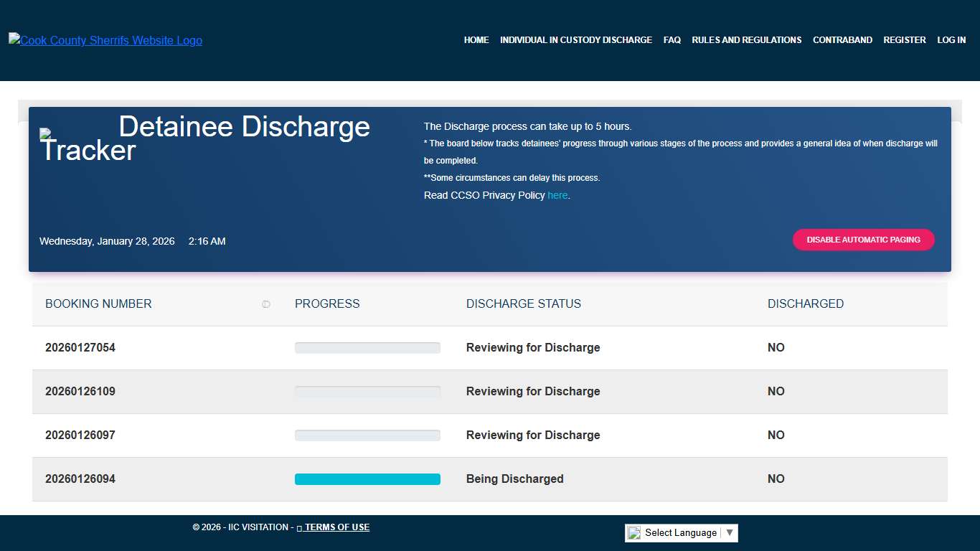Open the CONTRABAND page

(842, 40)
